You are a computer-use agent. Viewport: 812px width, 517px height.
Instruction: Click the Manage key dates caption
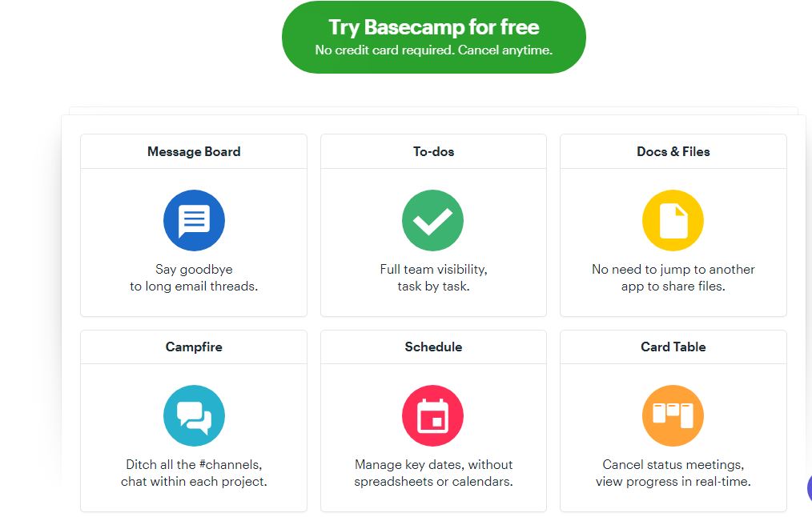pyautogui.click(x=432, y=472)
